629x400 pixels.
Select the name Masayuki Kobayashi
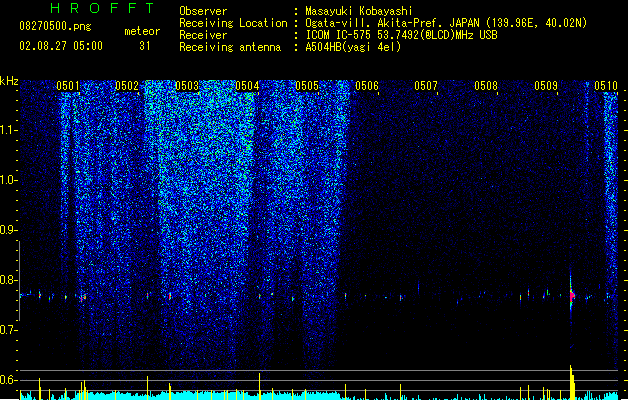click(359, 11)
